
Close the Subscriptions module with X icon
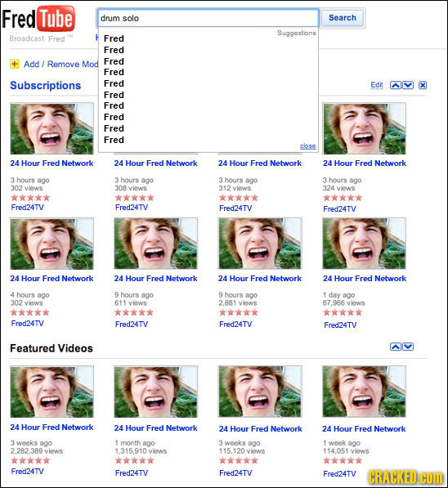(x=422, y=85)
